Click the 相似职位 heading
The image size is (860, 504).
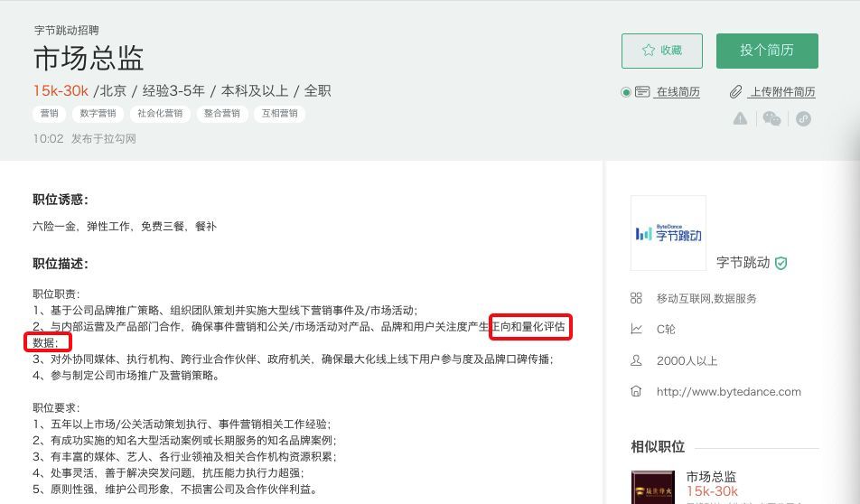click(x=658, y=447)
